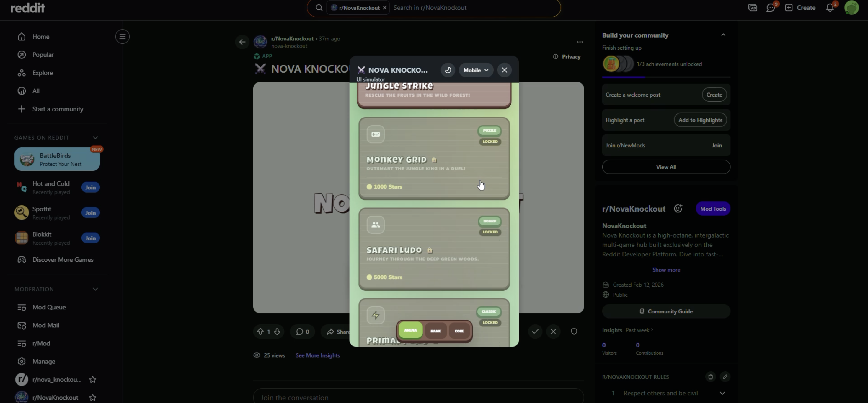Favorite r/nova_knockou... with star toggle

pyautogui.click(x=93, y=379)
